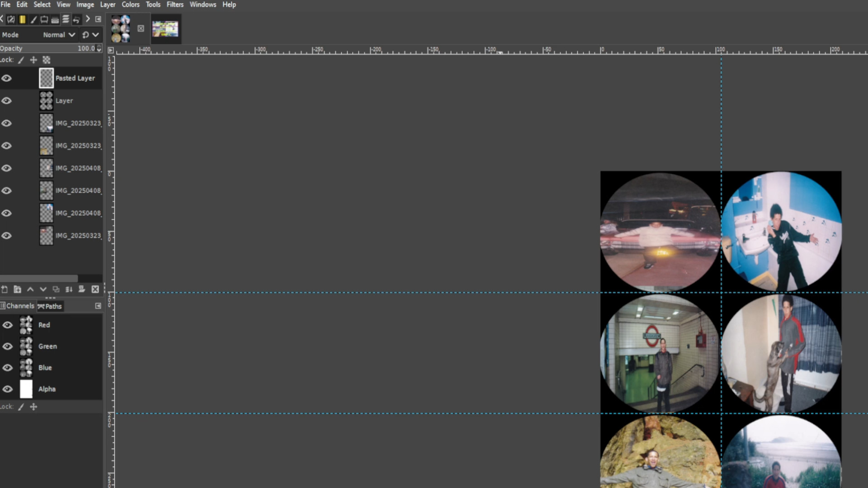Select the thumbnail of the layer named Layer
This screenshot has height=488, width=868.
[46, 101]
